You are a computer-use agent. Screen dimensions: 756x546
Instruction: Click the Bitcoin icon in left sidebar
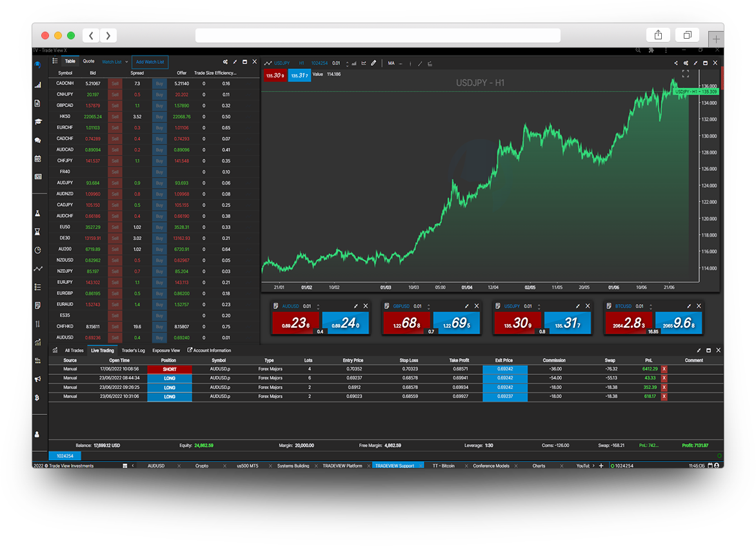click(38, 398)
